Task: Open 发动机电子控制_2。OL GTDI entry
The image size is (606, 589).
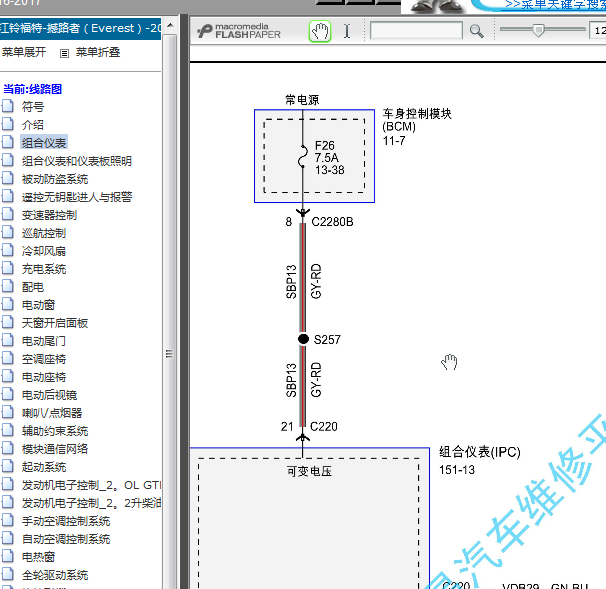Action: 91,485
